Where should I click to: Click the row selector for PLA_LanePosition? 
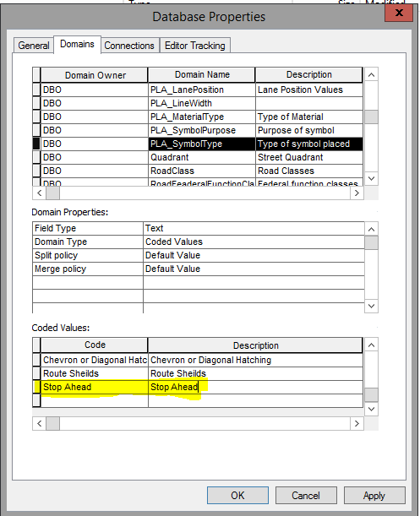point(36,90)
